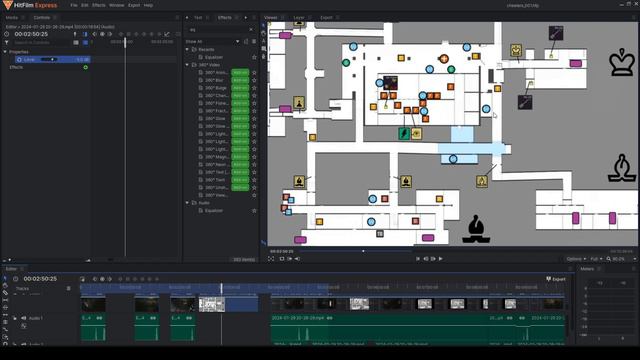The image size is (640, 360).
Task: Favorite the 360° Twirl effect star
Action: 254,180
